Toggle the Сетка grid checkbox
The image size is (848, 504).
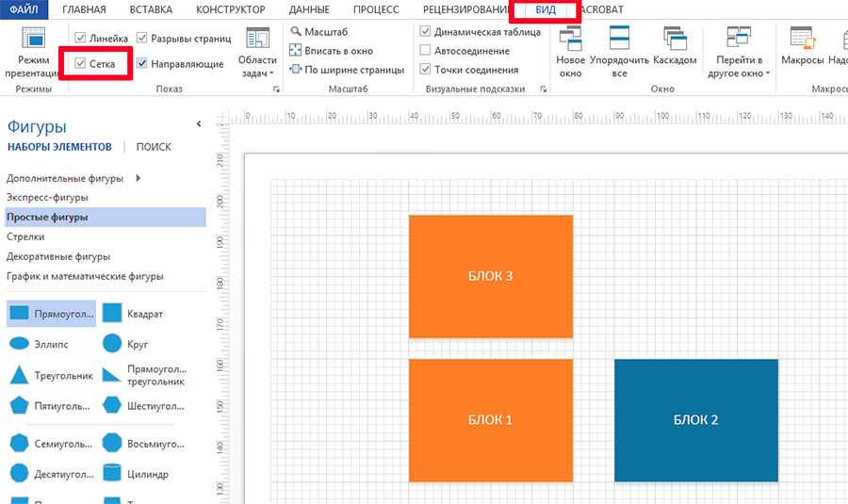point(81,63)
